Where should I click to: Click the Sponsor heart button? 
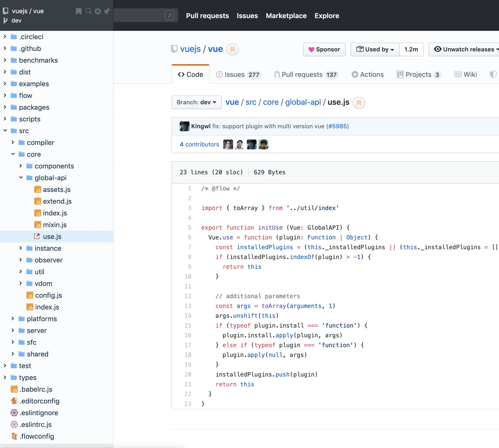coord(324,49)
